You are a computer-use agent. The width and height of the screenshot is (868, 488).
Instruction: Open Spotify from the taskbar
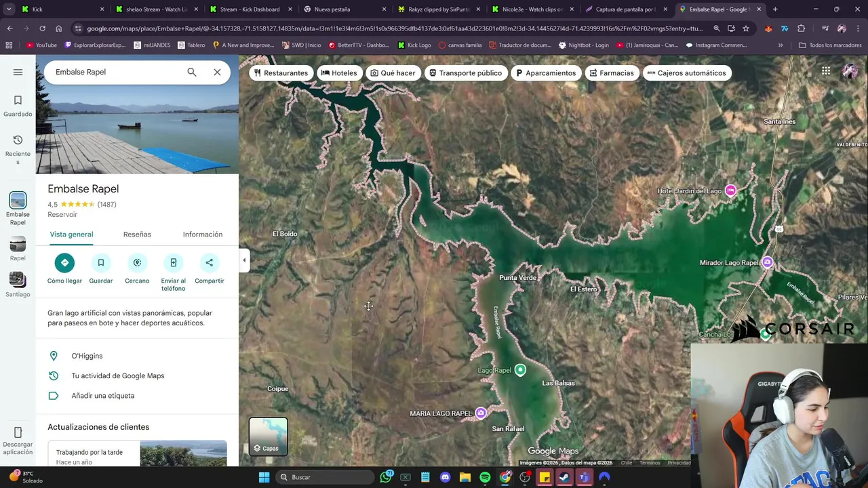click(x=485, y=477)
